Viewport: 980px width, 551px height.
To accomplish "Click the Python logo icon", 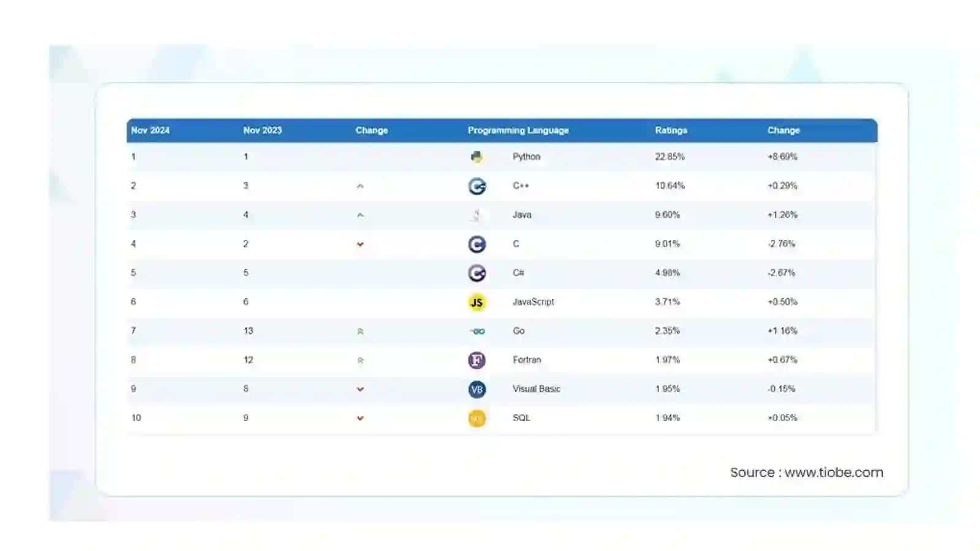I will (477, 157).
